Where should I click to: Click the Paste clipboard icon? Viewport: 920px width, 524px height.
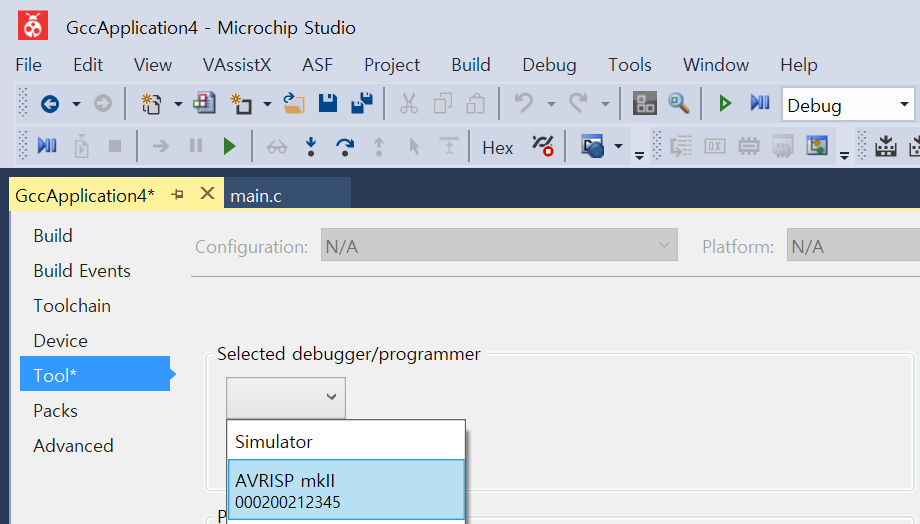coord(475,104)
